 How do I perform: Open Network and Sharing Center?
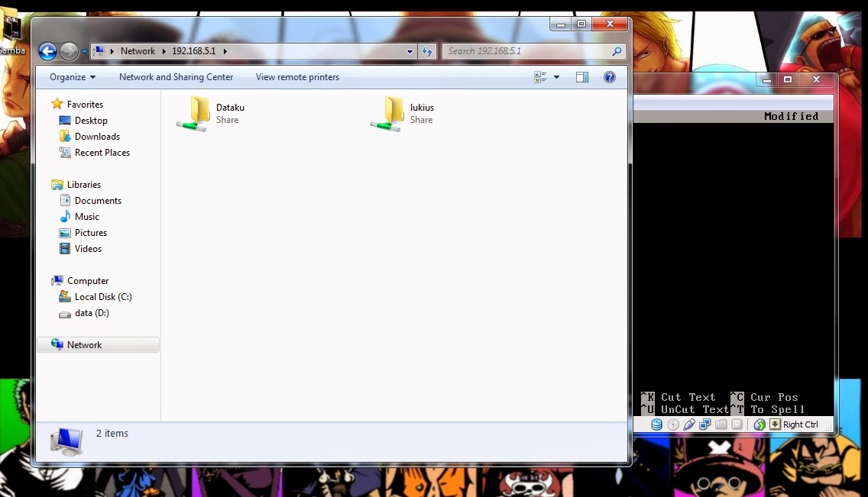176,77
